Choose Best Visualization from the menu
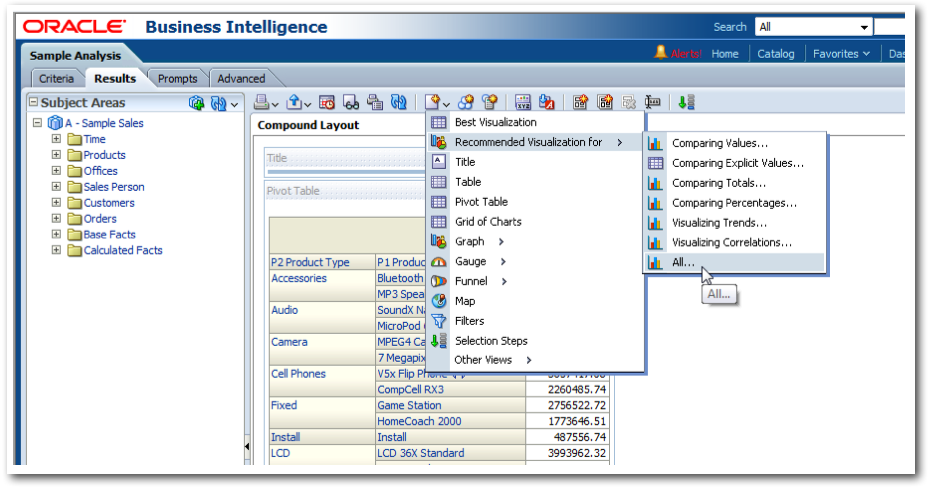 click(535, 122)
